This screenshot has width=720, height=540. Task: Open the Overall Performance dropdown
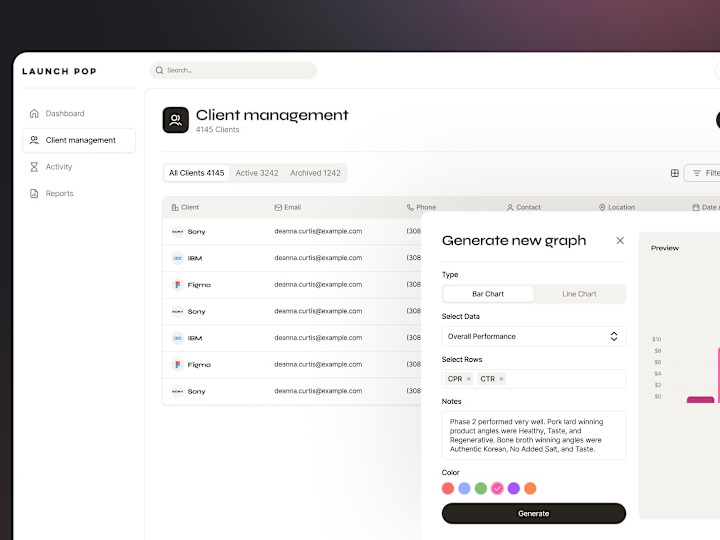point(534,337)
